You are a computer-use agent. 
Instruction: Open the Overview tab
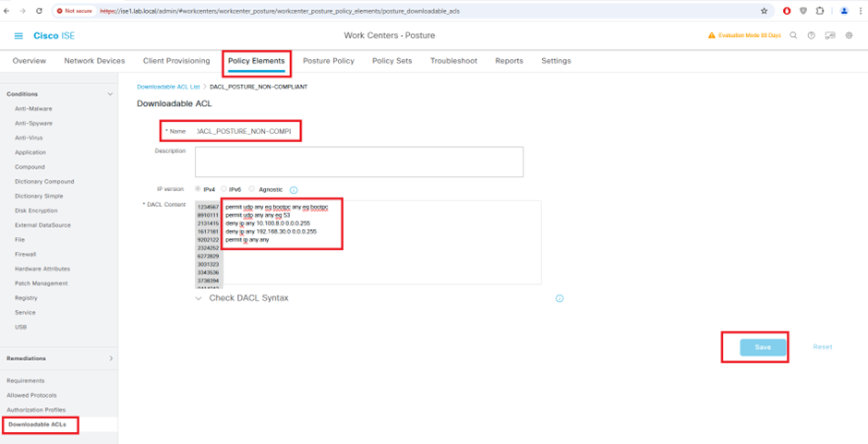coord(30,61)
